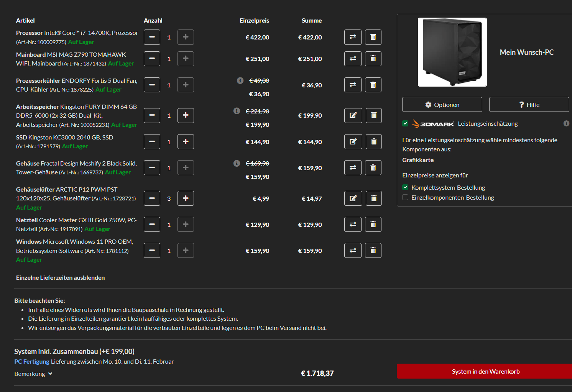Open the Netzteil Cooler Master GX III link
The height and width of the screenshot is (392, 572).
click(x=76, y=224)
